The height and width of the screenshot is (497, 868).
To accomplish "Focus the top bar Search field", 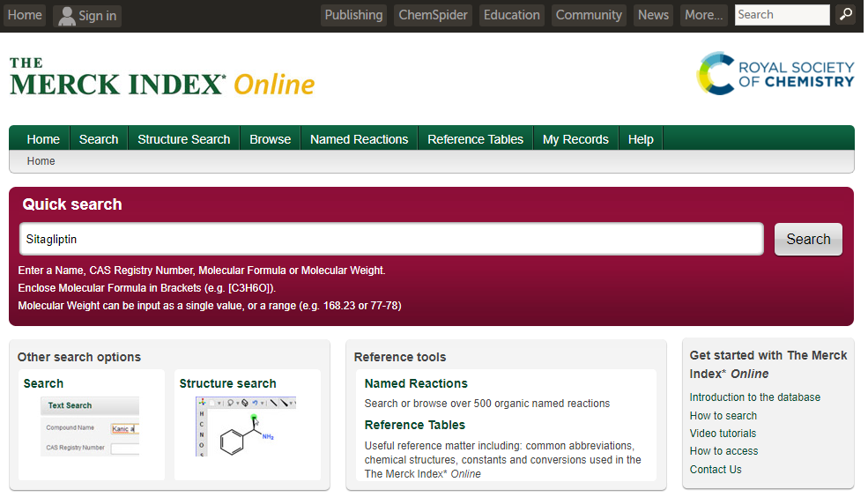I will pyautogui.click(x=783, y=15).
